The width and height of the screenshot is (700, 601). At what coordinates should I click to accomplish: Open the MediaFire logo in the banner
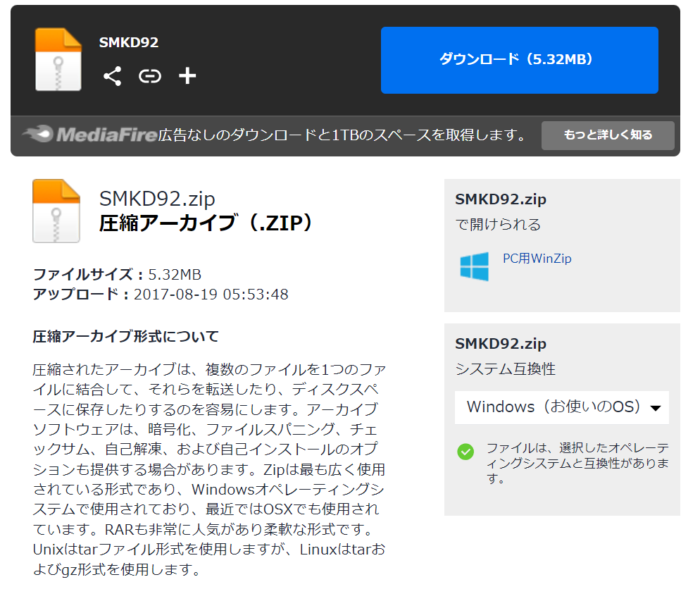tap(89, 135)
